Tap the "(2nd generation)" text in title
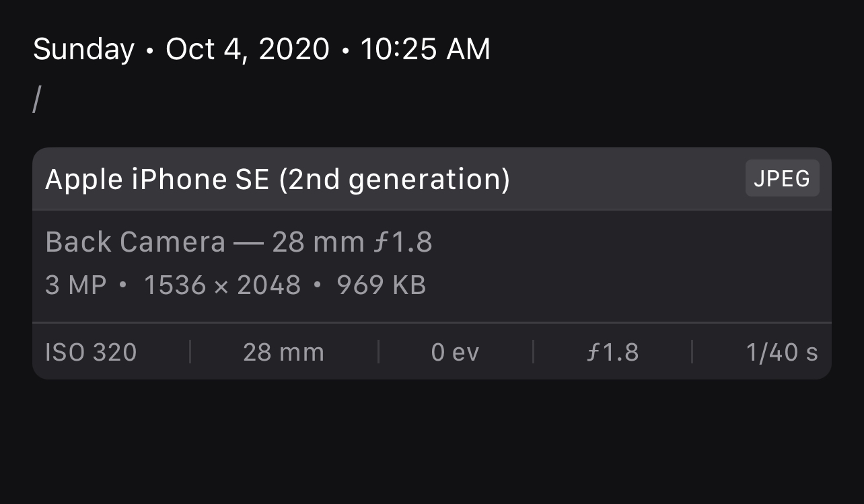864x504 pixels. click(394, 180)
